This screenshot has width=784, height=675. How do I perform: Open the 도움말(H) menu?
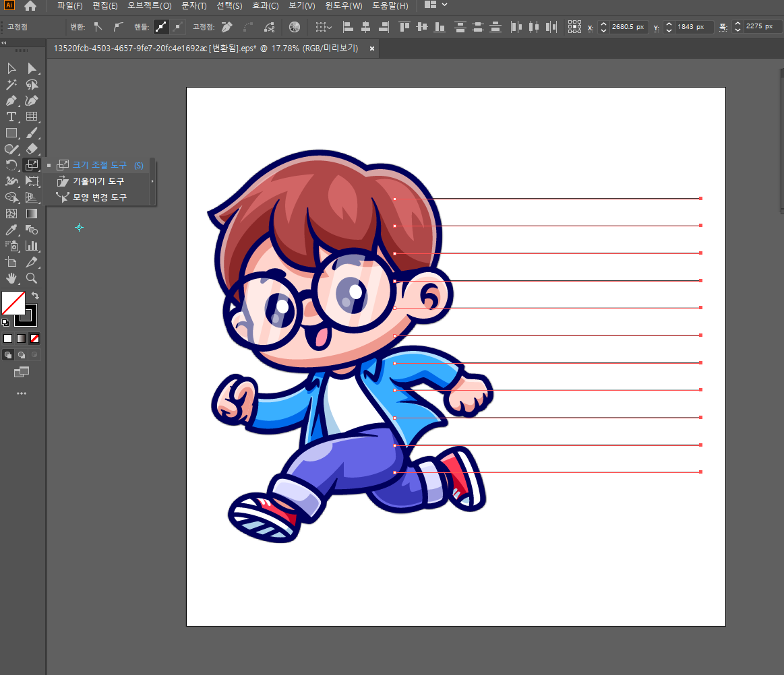(390, 6)
